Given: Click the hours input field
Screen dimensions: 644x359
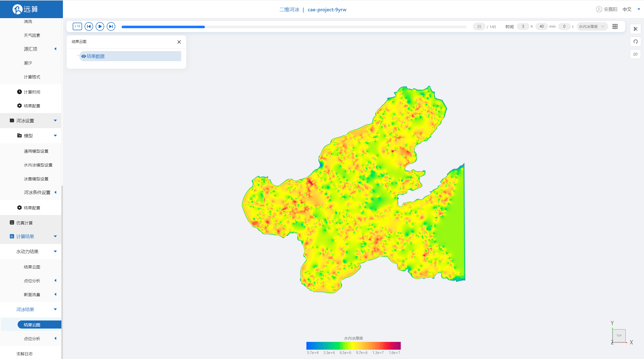Looking at the screenshot, I should (523, 26).
